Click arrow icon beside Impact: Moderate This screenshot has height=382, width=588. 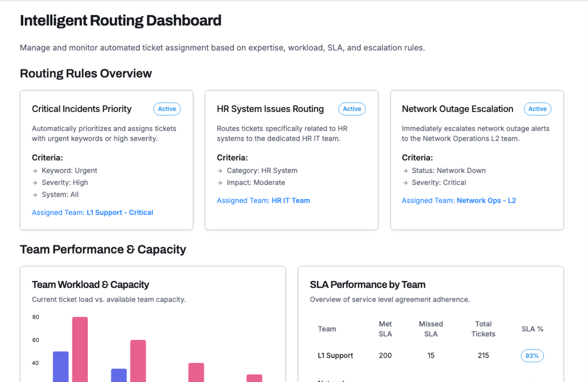(x=220, y=183)
